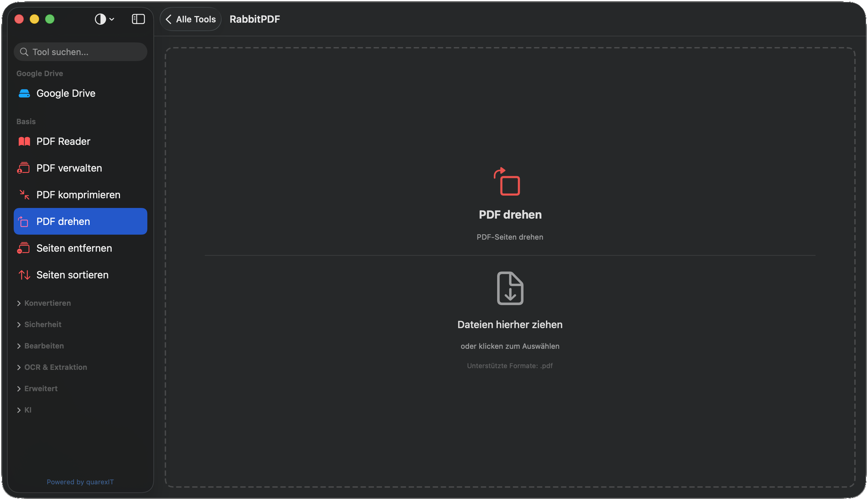Select PDF komprimieren tool

[x=81, y=195]
